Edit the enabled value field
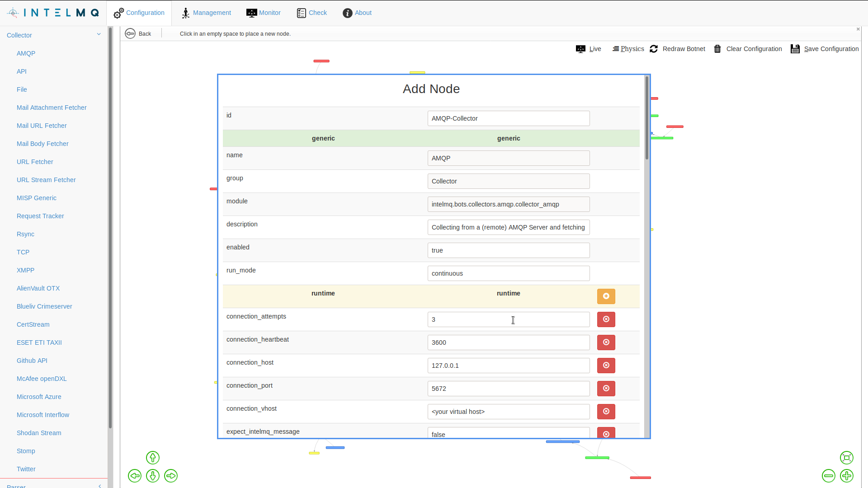Viewport: 868px width, 488px height. point(509,250)
